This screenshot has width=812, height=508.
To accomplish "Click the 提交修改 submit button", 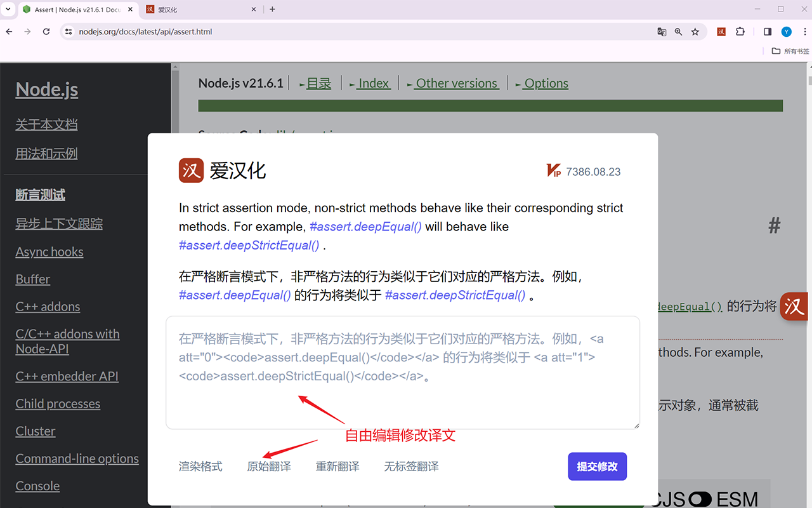I will [x=597, y=465].
